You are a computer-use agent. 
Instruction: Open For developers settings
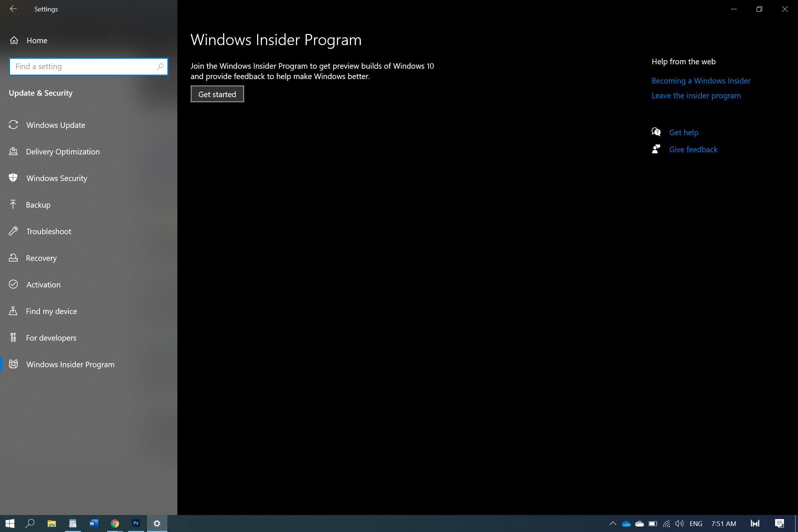click(x=89, y=338)
